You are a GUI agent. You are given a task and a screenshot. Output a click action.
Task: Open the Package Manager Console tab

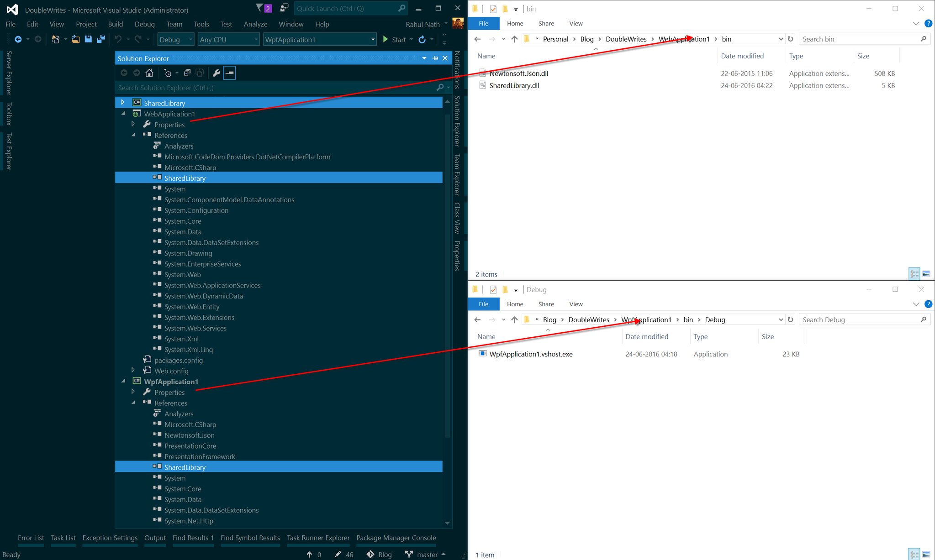[x=396, y=538]
